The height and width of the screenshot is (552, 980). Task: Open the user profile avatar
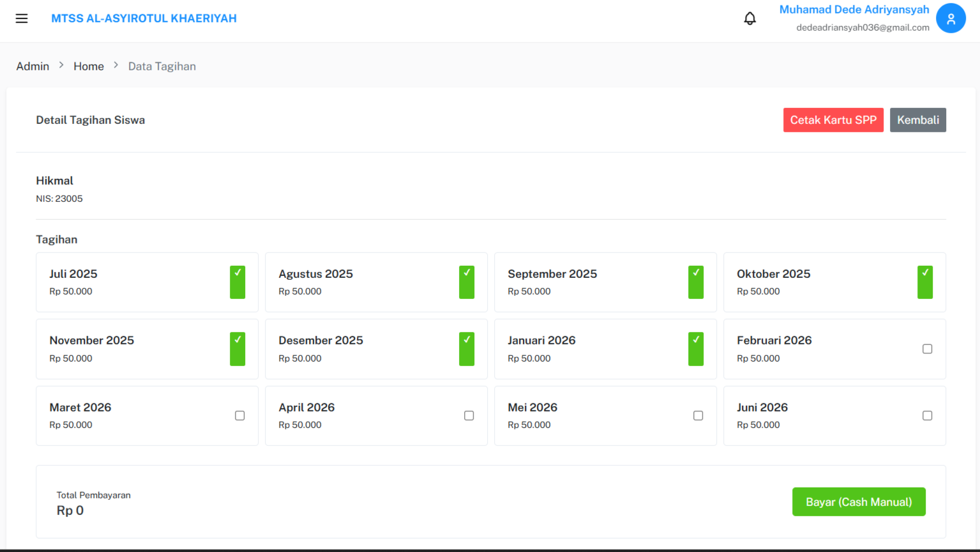[x=951, y=19]
